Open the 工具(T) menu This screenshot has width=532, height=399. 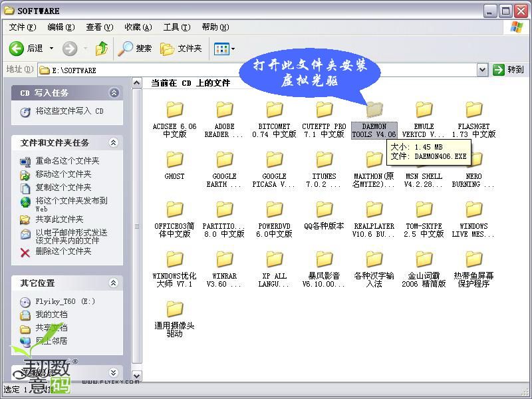pos(177,27)
